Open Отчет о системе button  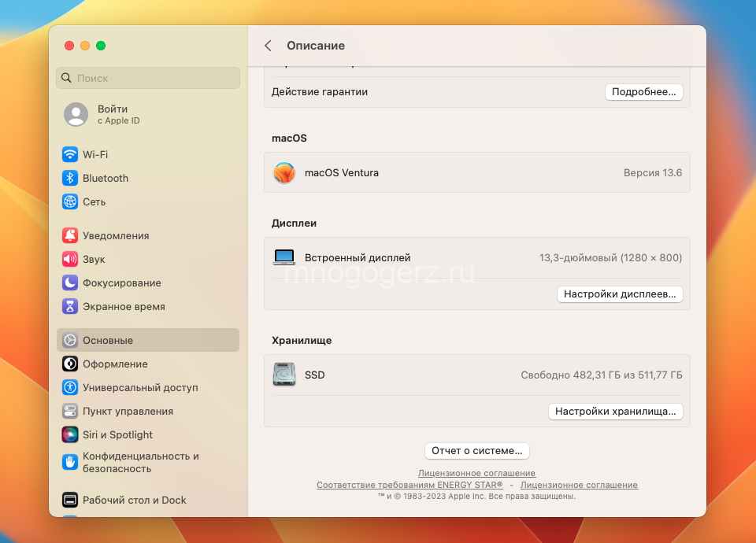point(477,451)
